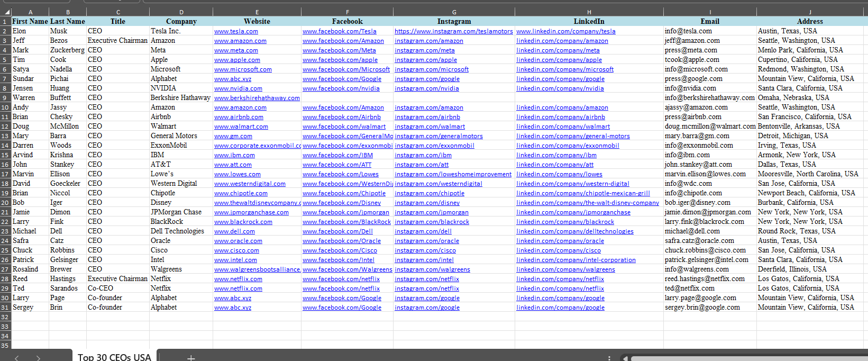
Task: Open the instagram.com/teslamotors link
Action: (x=454, y=31)
